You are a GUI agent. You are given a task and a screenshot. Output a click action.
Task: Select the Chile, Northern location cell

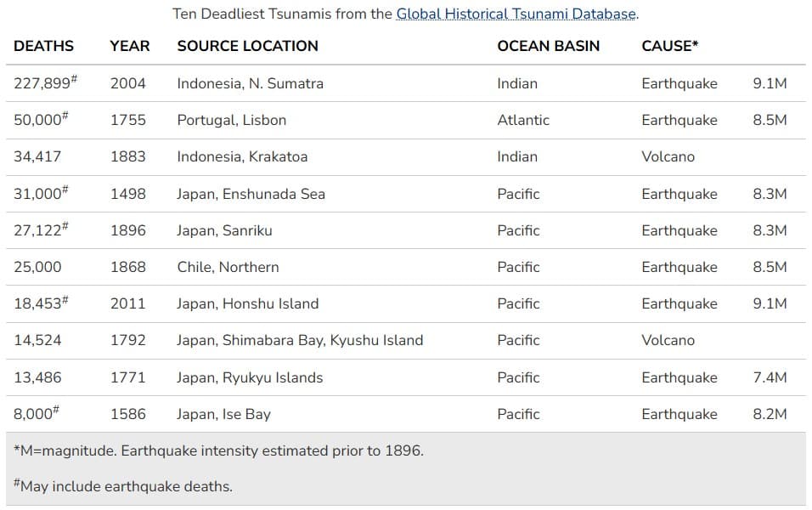click(228, 267)
